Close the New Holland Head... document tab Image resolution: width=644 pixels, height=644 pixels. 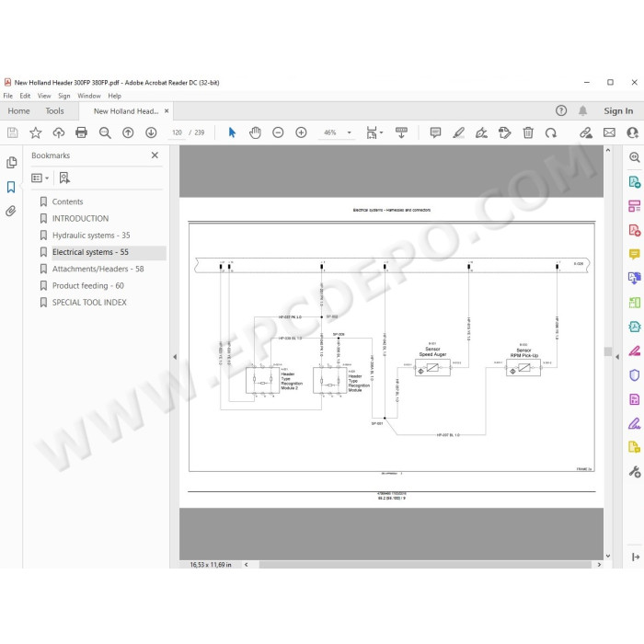coord(167,111)
